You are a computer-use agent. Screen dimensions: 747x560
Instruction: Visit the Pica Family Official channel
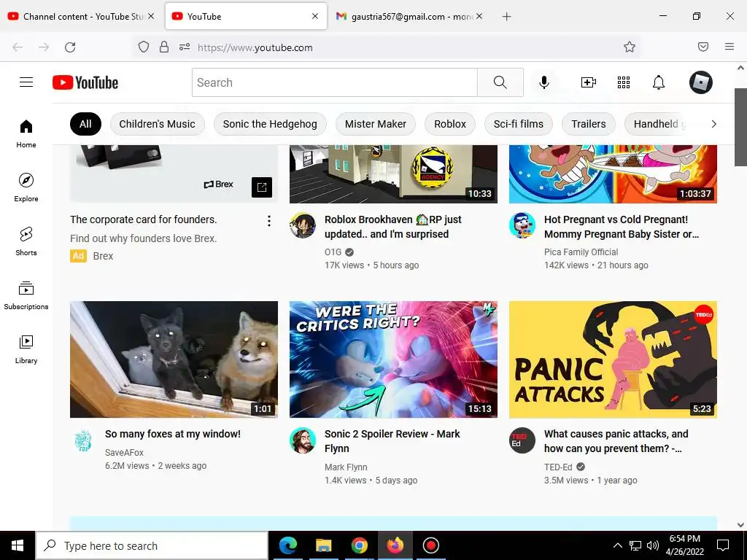pos(581,252)
